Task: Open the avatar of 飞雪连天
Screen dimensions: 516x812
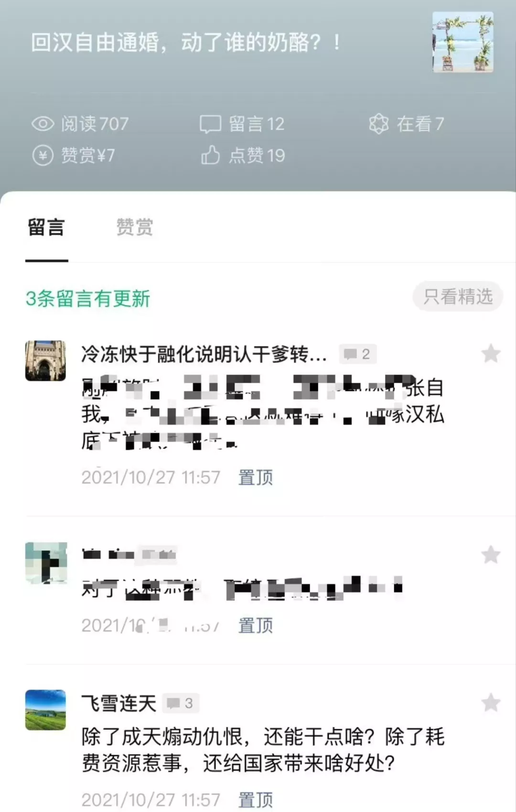Action: click(x=45, y=710)
